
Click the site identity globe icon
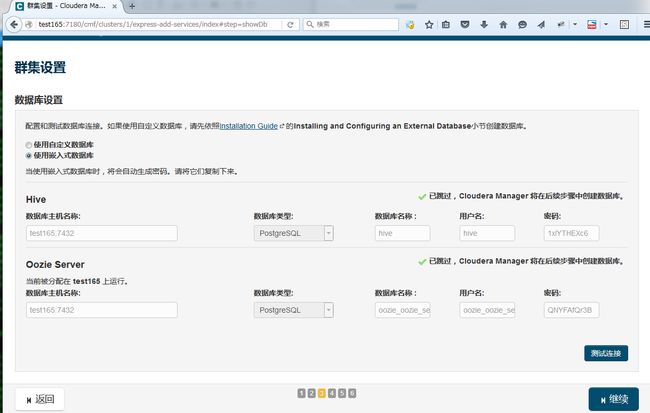coord(29,24)
